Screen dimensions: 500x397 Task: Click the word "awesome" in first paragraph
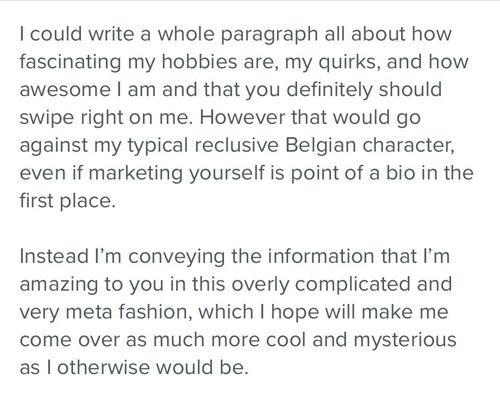pyautogui.click(x=65, y=89)
